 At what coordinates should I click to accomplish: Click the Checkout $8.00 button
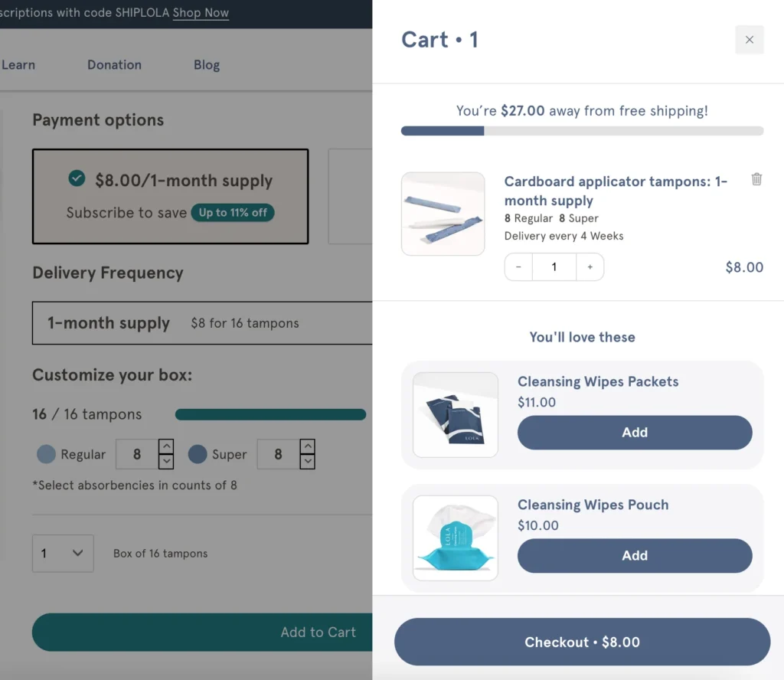(x=582, y=642)
